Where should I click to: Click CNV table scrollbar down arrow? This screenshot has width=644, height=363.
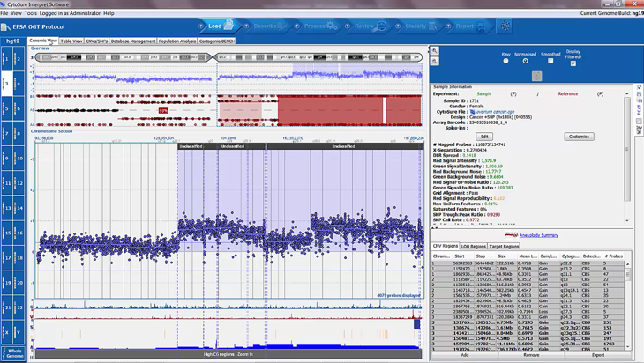(627, 349)
